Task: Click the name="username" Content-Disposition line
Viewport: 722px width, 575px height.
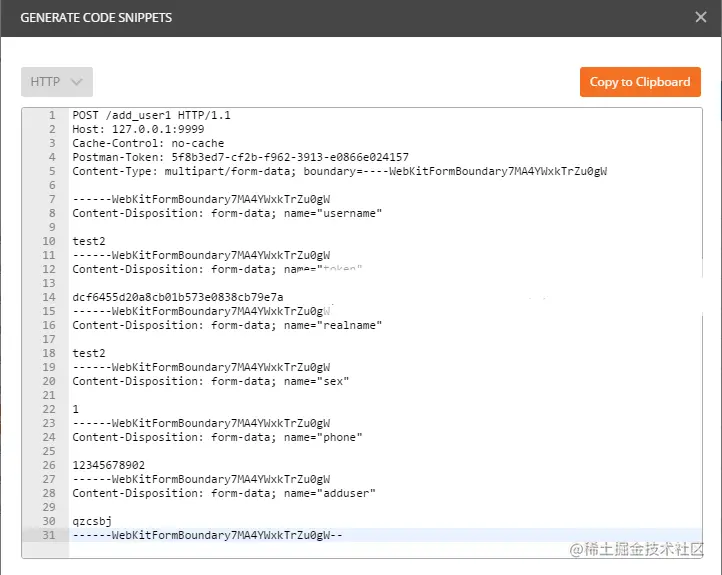Action: pos(227,213)
